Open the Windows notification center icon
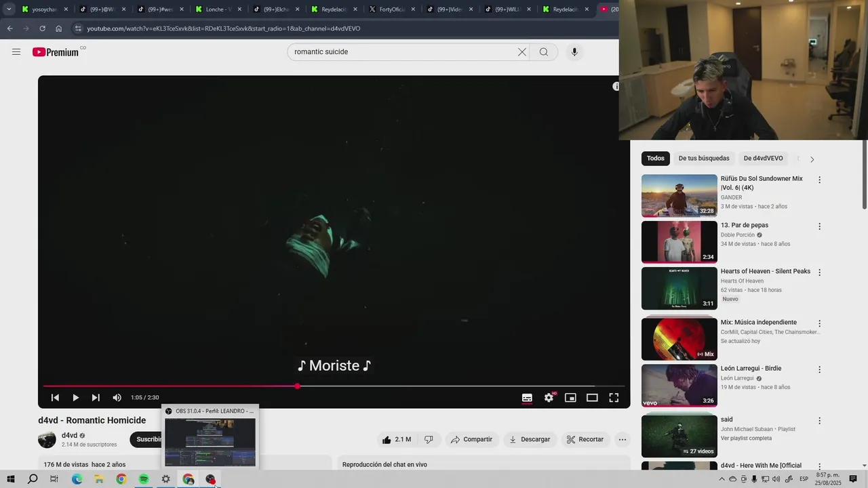The image size is (868, 488). [x=853, y=479]
